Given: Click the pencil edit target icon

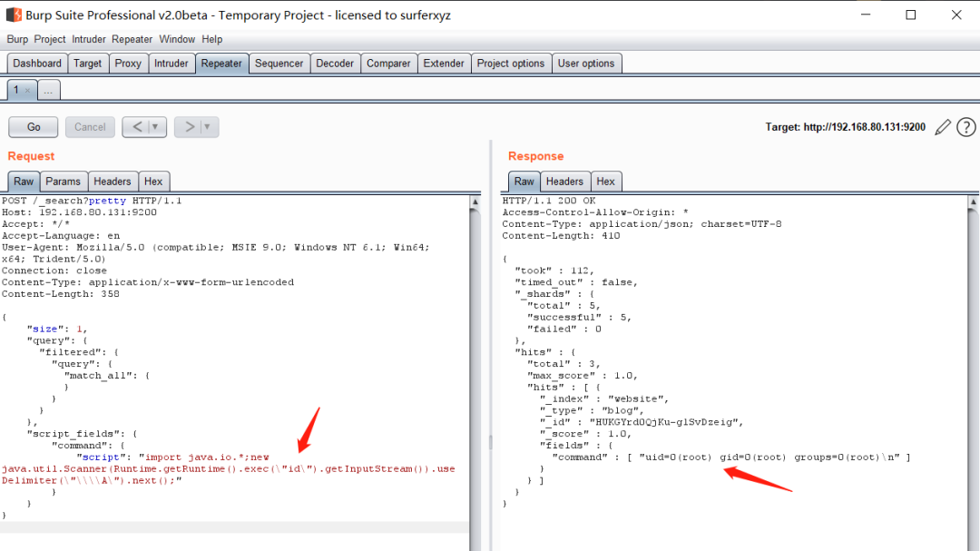Looking at the screenshot, I should pyautogui.click(x=943, y=127).
